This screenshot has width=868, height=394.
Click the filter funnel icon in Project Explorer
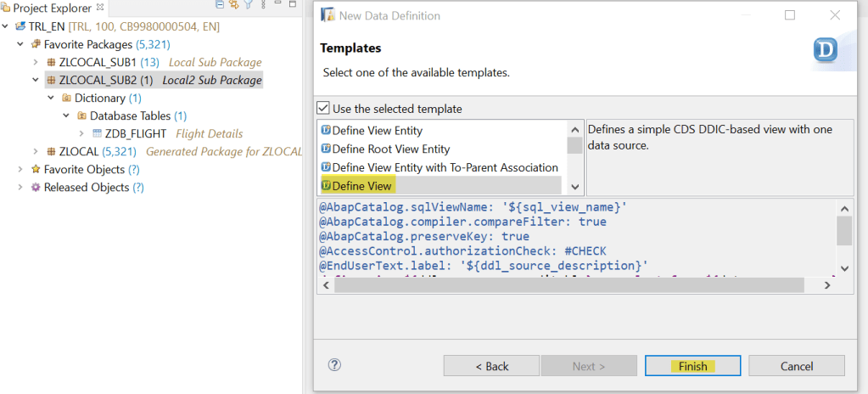pyautogui.click(x=248, y=5)
